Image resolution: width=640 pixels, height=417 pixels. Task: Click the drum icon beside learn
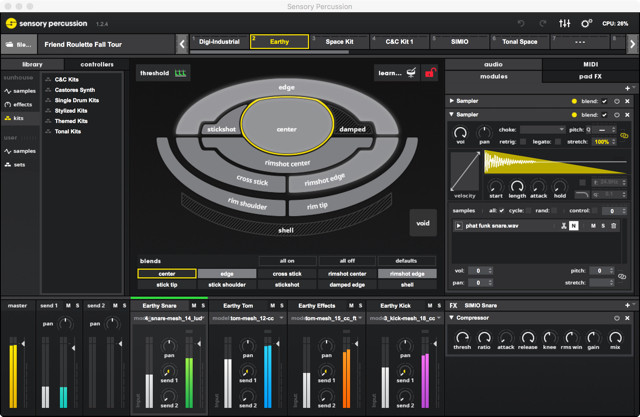(411, 73)
